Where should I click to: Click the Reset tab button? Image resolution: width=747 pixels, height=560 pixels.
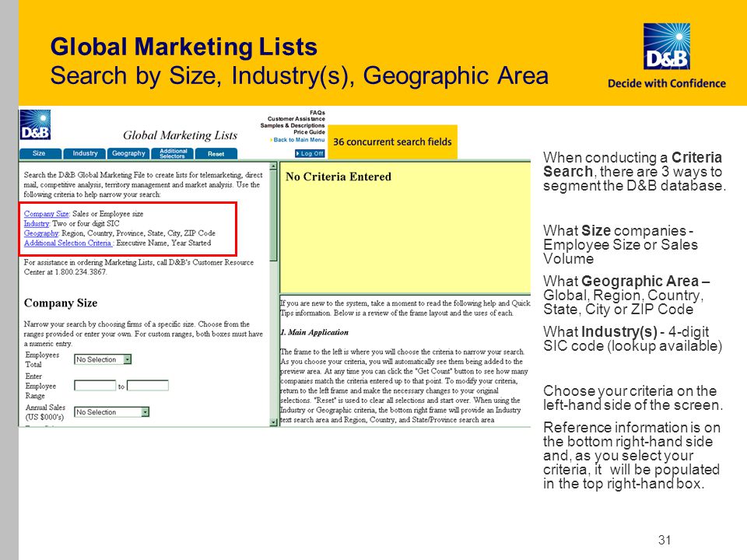pos(216,153)
